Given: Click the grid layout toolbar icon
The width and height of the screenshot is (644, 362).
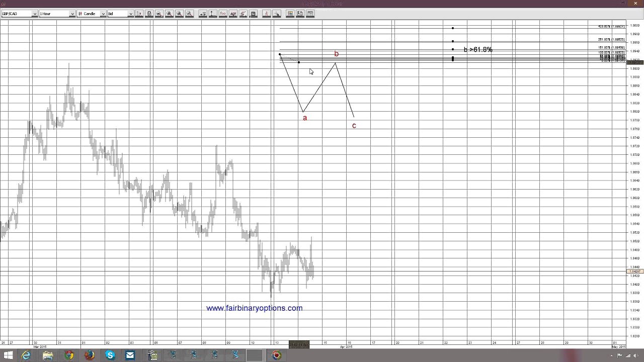Looking at the screenshot, I should (x=290, y=14).
